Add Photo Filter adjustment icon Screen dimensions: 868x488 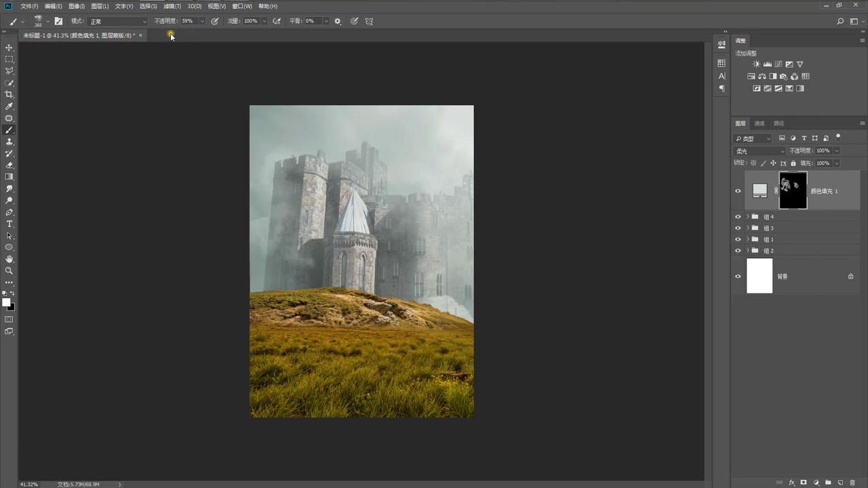tap(784, 76)
